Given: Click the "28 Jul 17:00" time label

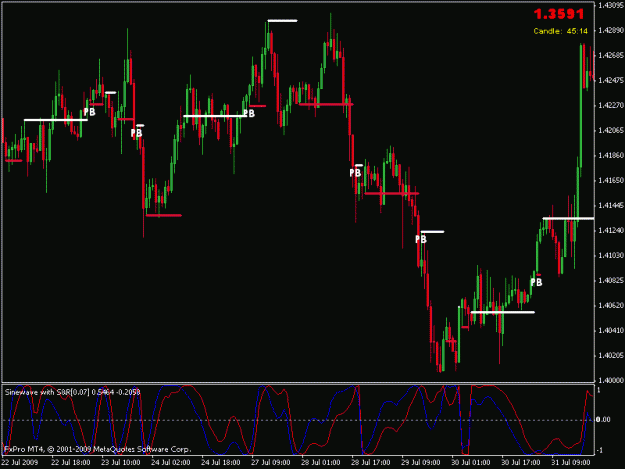Looking at the screenshot, I should pos(371,463).
